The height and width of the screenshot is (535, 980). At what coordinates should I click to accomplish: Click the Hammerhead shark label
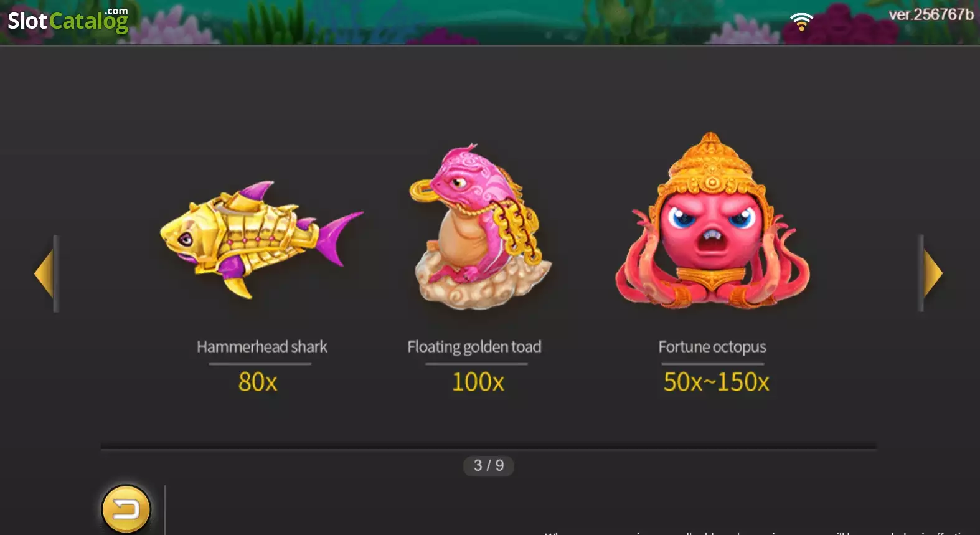261,346
